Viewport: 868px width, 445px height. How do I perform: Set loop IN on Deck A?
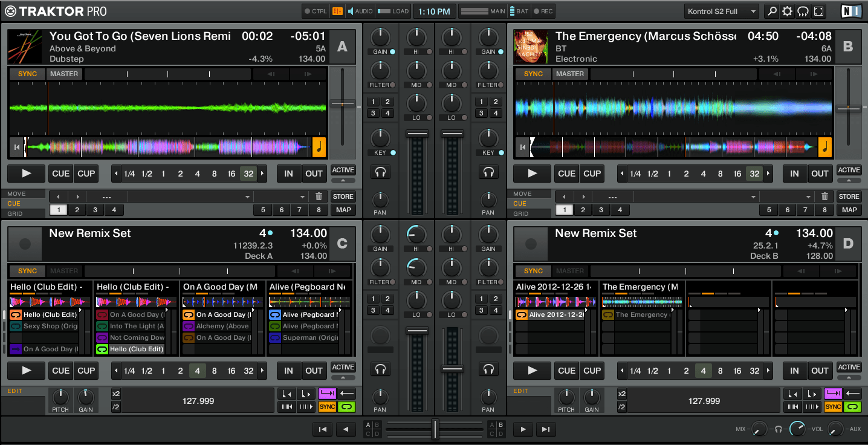coord(289,174)
